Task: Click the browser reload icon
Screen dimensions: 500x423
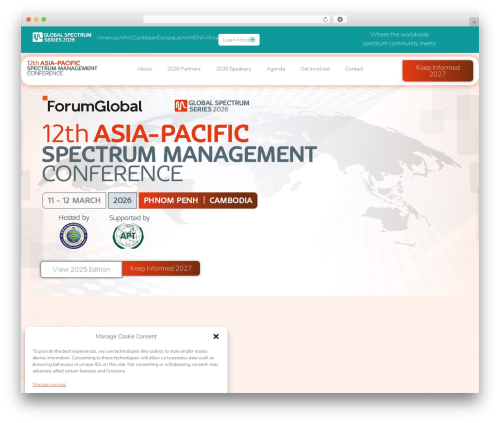Action: pyautogui.click(x=325, y=19)
